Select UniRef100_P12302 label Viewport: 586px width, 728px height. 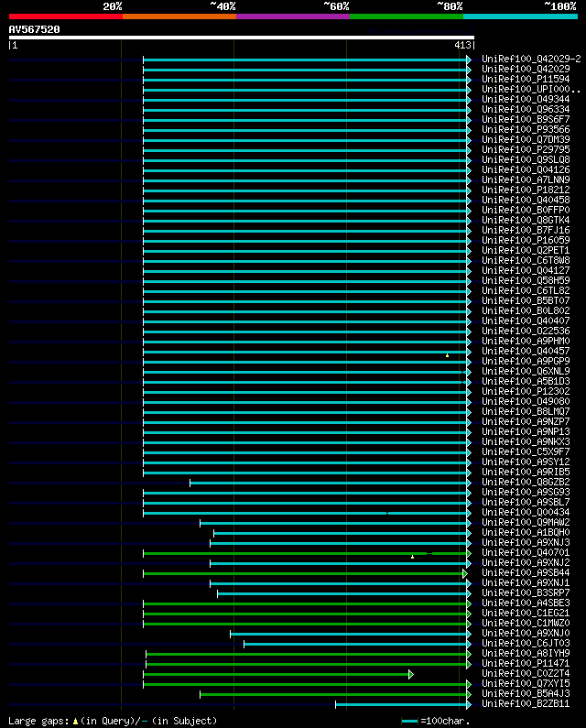(x=526, y=391)
